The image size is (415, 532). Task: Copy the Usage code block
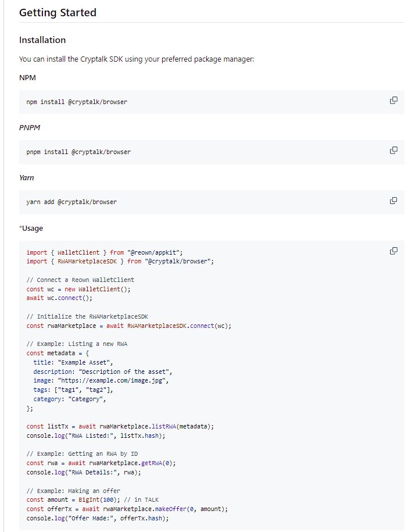tap(393, 251)
